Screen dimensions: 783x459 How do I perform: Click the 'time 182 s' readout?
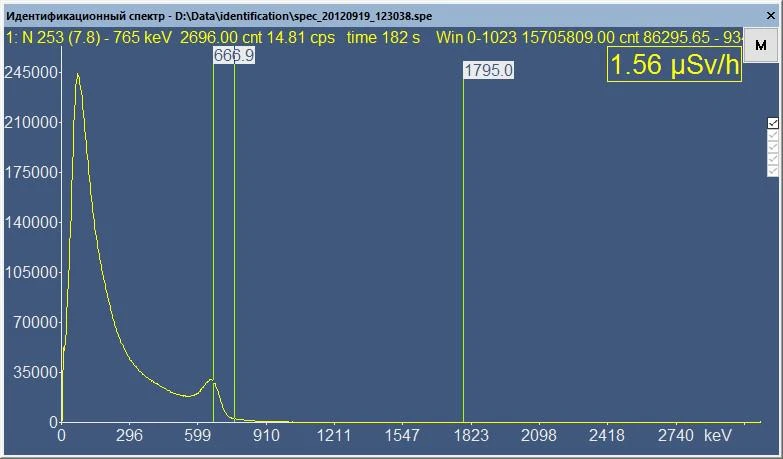coord(383,37)
